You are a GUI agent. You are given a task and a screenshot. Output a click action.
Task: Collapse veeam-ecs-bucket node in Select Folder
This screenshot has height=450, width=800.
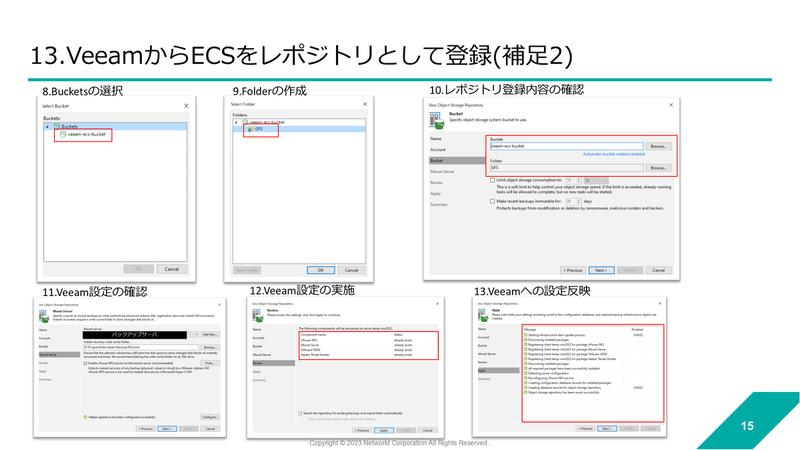click(x=236, y=122)
